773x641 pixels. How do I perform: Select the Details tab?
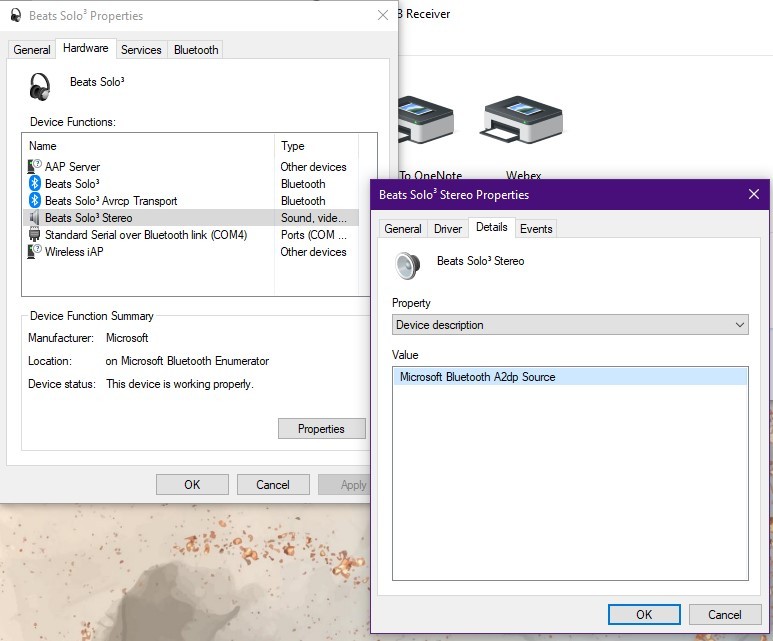[x=492, y=227]
